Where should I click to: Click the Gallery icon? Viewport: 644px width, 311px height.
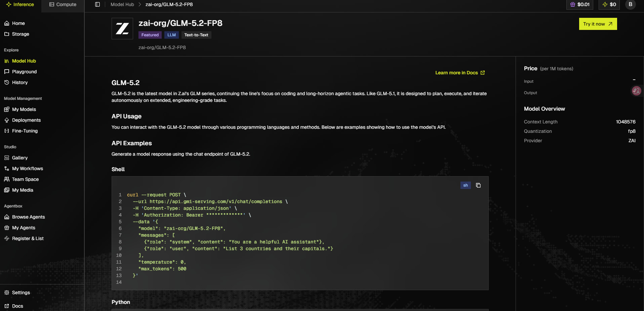coord(7,158)
